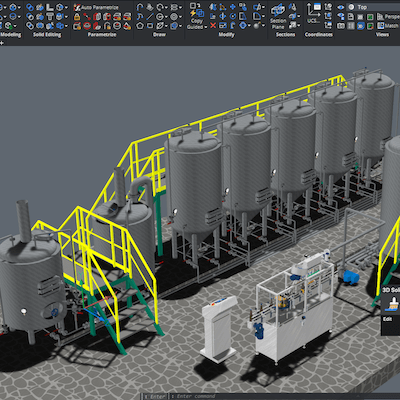Click the Auto Parametrize button
Viewport: 400px width, 400px height.
pos(96,7)
